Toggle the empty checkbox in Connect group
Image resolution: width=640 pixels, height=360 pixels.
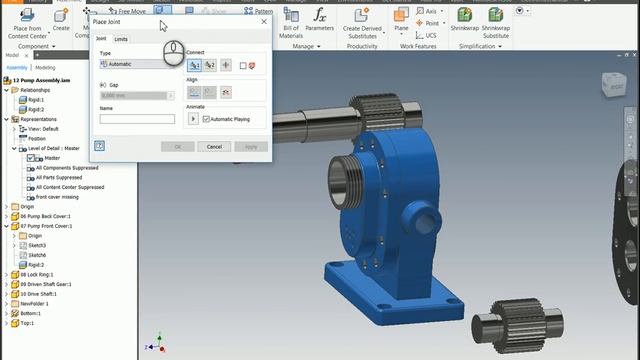coord(243,66)
